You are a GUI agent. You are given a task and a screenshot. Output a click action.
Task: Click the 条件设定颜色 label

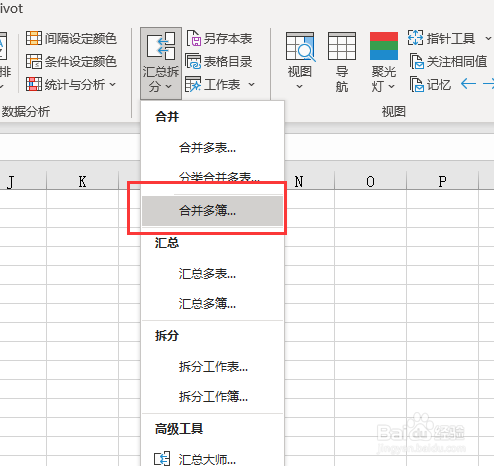point(81,61)
